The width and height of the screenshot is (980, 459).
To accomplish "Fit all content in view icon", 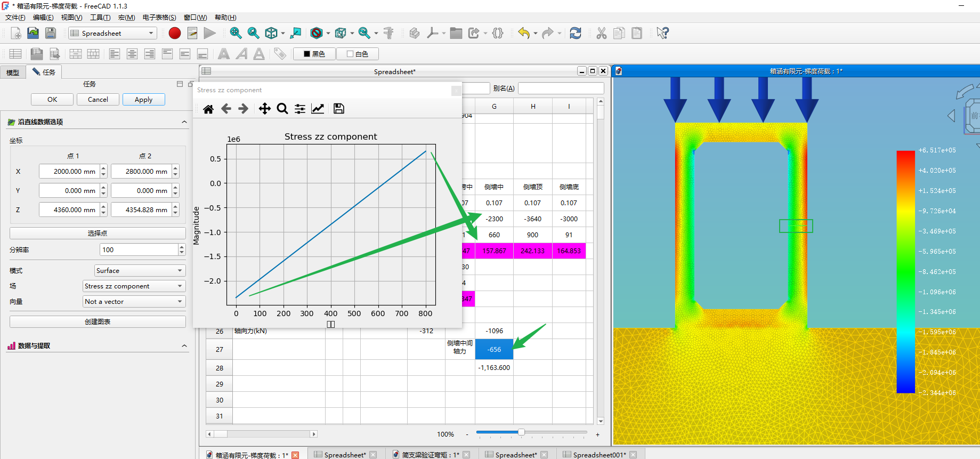I will tap(236, 33).
